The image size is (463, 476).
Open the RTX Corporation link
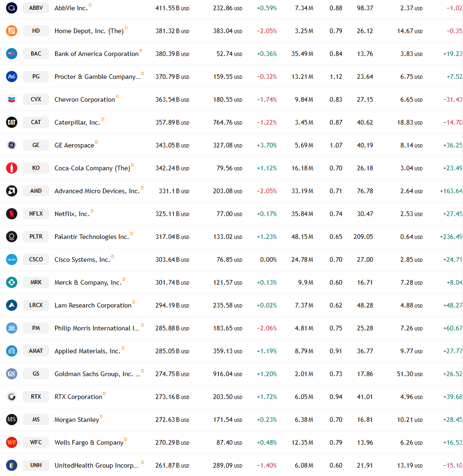78,397
